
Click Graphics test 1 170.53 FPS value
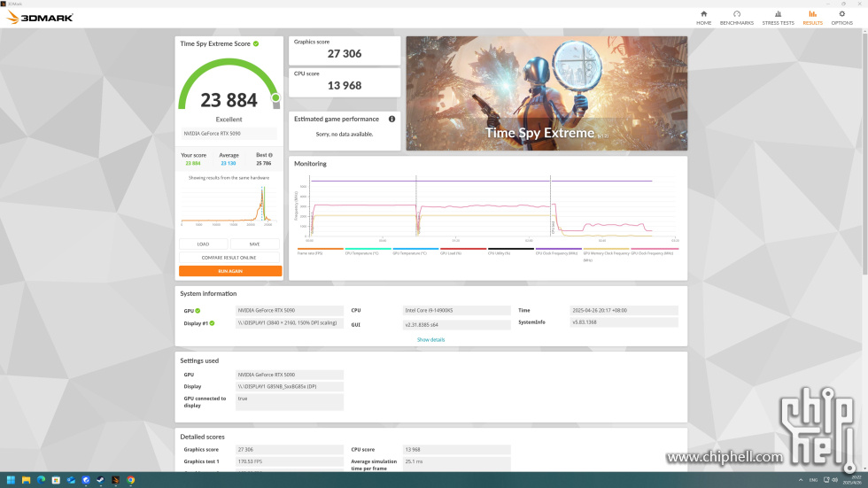290,461
